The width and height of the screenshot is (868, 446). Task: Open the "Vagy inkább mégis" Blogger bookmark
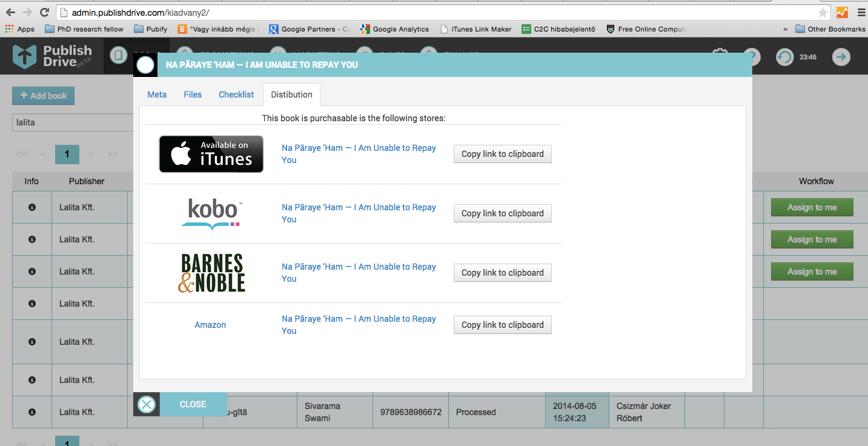point(219,29)
